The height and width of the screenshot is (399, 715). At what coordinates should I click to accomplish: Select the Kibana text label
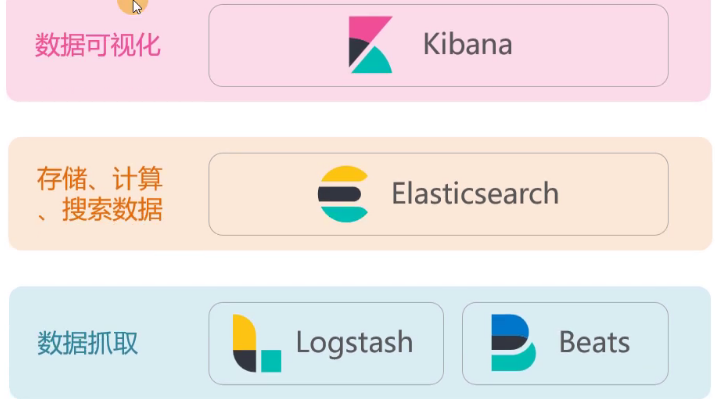[467, 44]
